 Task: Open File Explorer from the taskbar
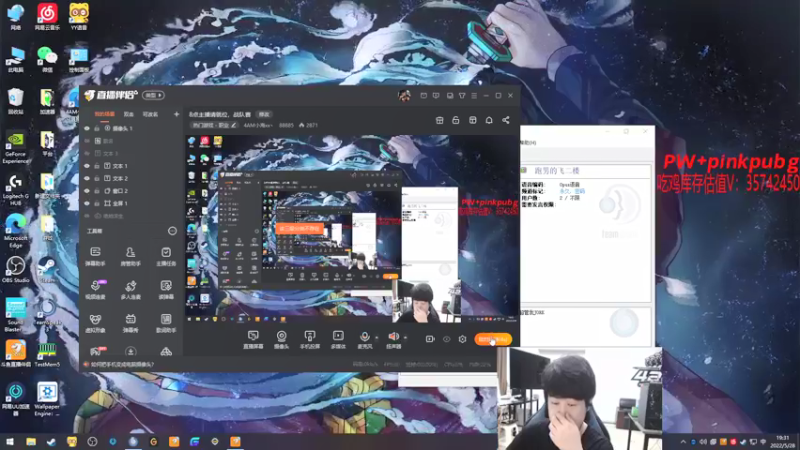[x=31, y=442]
